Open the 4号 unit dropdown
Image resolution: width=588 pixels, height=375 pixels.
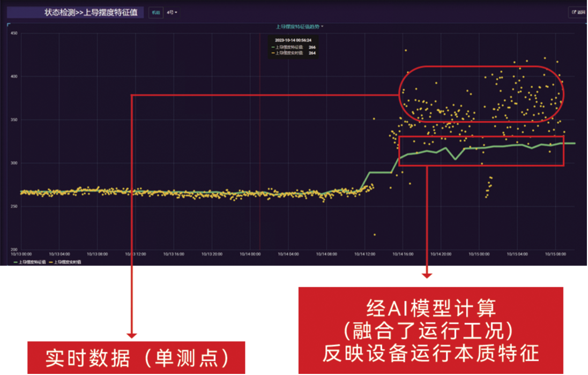click(172, 12)
